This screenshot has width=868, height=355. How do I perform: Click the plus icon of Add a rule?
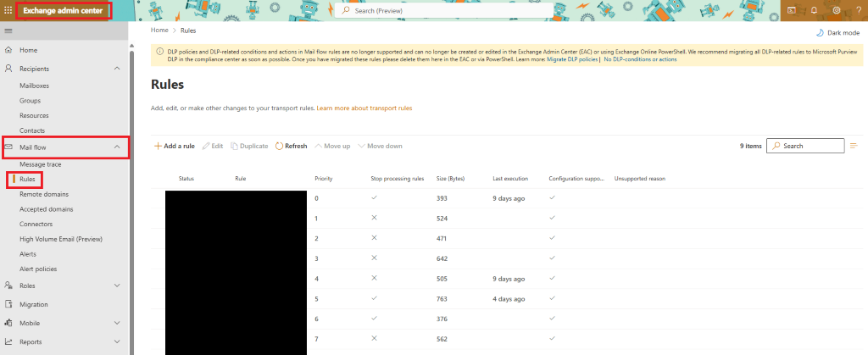coord(158,146)
